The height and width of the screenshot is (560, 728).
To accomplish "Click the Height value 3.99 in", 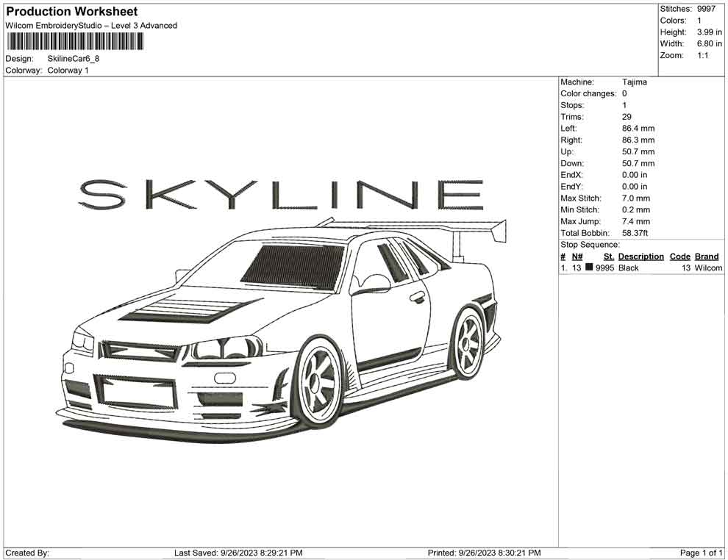I will pos(709,32).
